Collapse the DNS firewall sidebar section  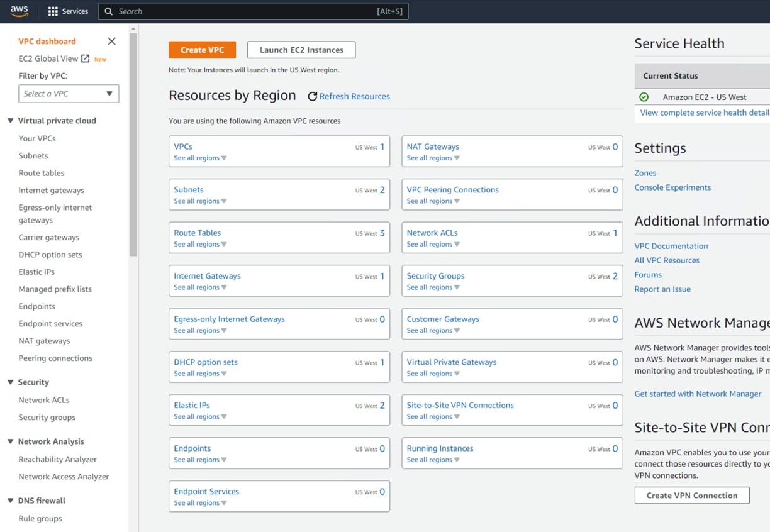pyautogui.click(x=10, y=501)
